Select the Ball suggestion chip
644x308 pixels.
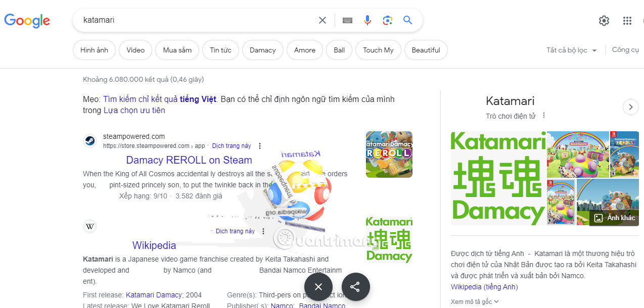coord(339,50)
